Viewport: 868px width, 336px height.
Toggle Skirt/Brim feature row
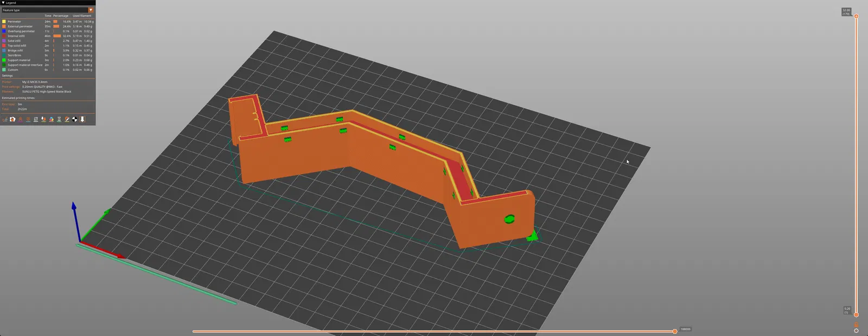coord(48,55)
